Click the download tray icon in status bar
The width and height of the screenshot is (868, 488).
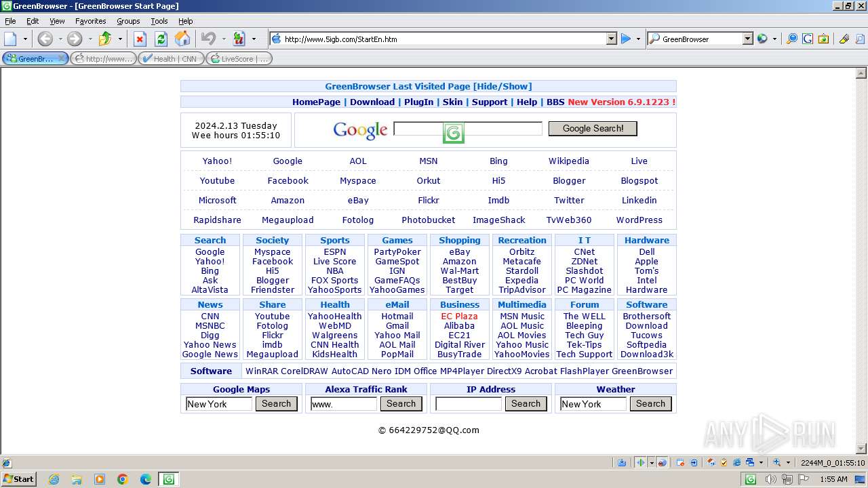click(x=622, y=462)
